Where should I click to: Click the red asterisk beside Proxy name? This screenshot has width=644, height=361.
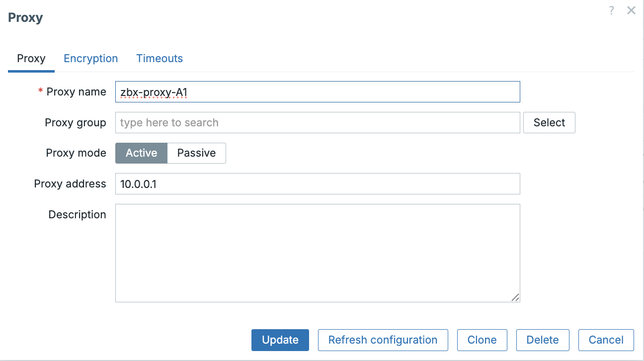coord(40,91)
